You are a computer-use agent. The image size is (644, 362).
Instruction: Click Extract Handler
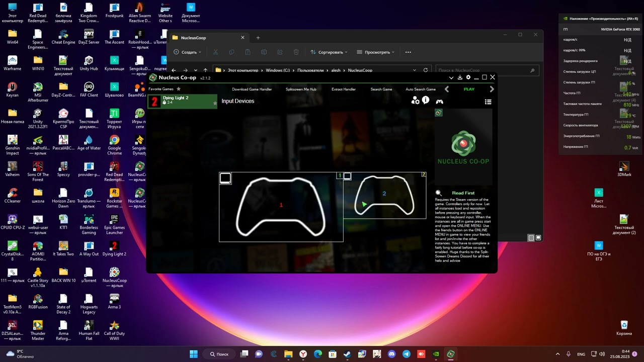coord(344,89)
